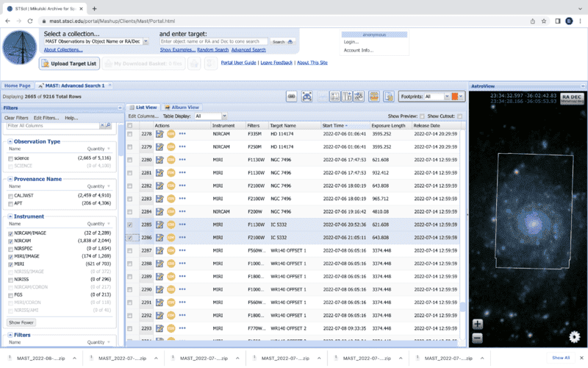588x368 pixels.
Task: Zoom in AstroView with plus button
Action: point(477,324)
